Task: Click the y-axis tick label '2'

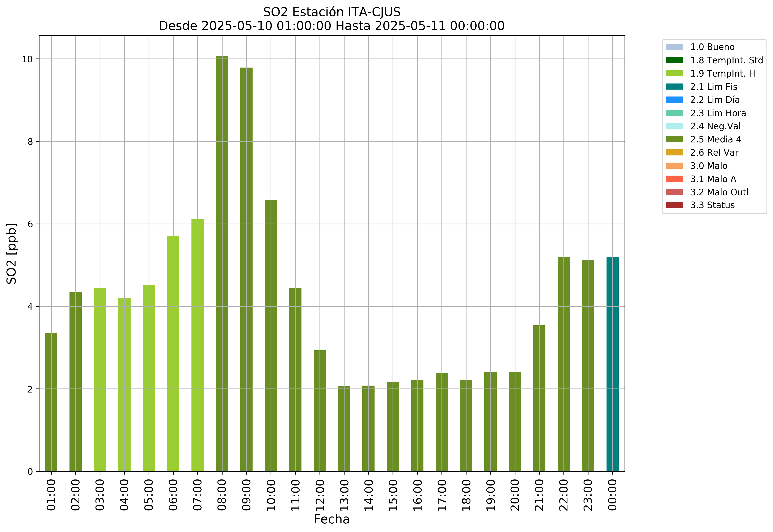Action: 30,389
